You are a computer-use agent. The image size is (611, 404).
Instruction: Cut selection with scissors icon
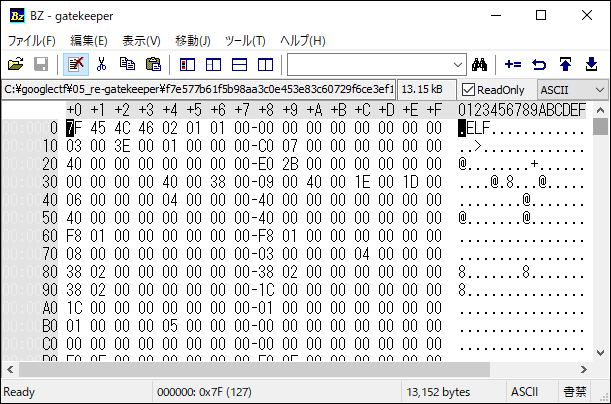(x=101, y=64)
